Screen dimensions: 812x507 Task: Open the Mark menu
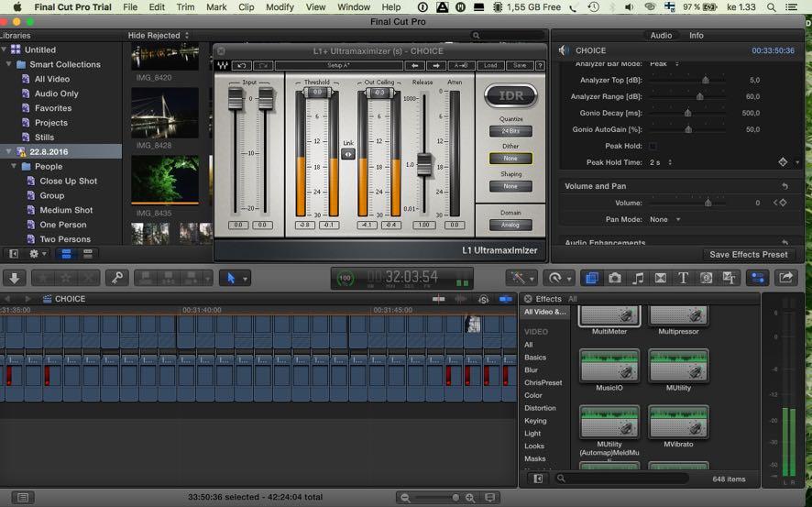(x=216, y=7)
